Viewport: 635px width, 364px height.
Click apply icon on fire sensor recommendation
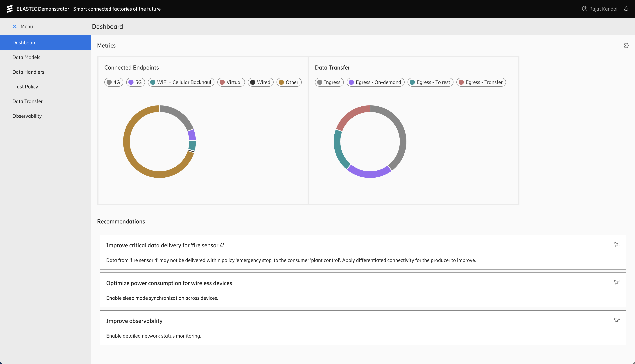tap(617, 245)
